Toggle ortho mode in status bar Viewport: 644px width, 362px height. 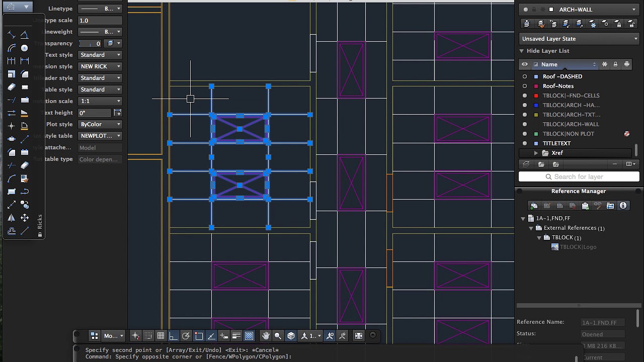173,336
